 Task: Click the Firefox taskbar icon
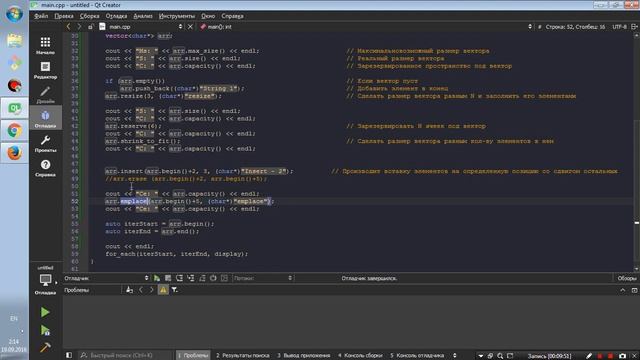(15, 153)
